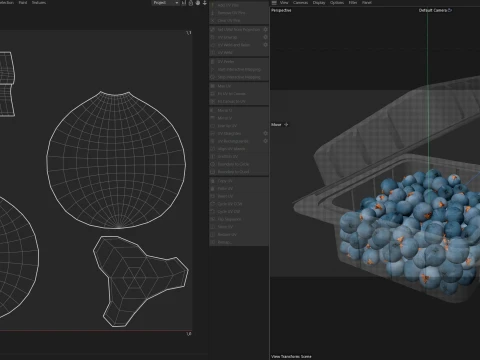
Task: Choose Cycle UV CW
Action: click(x=239, y=211)
